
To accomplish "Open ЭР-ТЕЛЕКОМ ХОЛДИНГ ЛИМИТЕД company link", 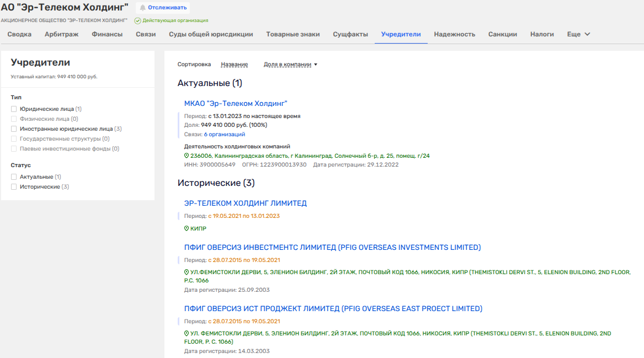I will [245, 204].
